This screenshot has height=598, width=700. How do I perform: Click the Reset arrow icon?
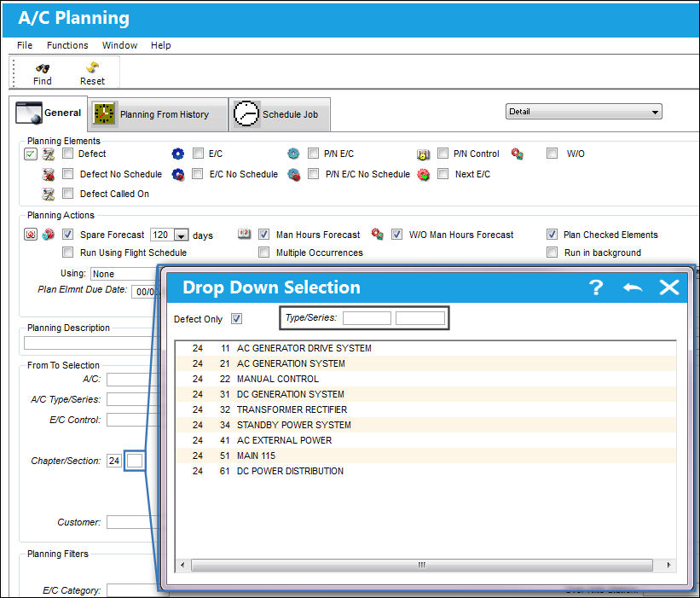pyautogui.click(x=92, y=67)
